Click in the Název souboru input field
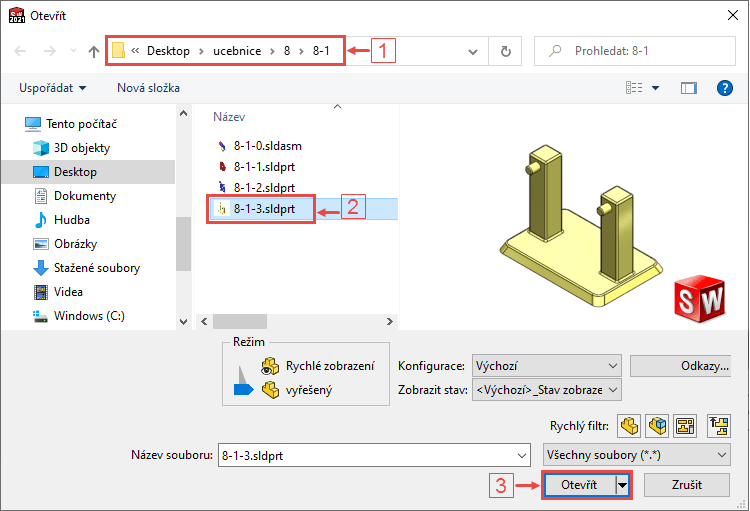Viewport: 750px width, 511px height. click(x=367, y=455)
